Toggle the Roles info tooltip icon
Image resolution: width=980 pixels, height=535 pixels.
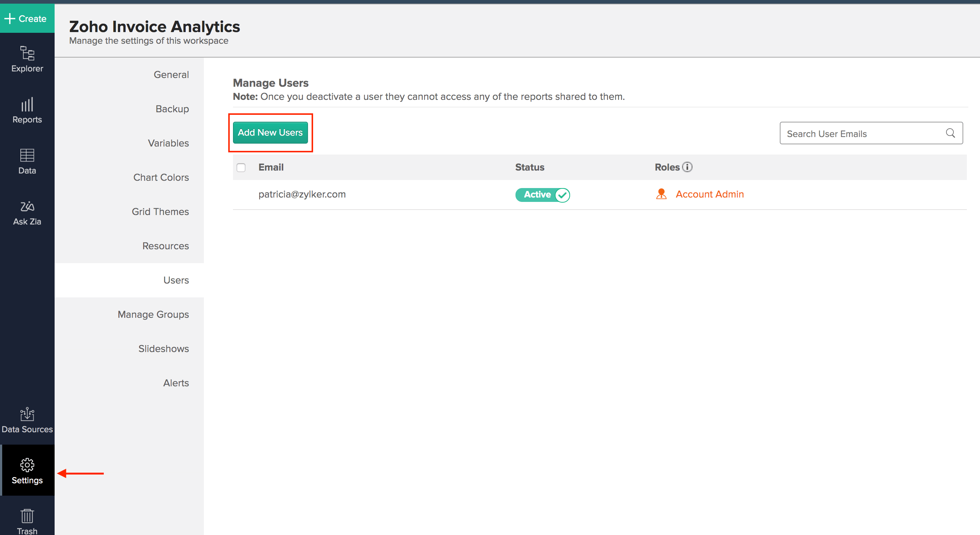688,167
